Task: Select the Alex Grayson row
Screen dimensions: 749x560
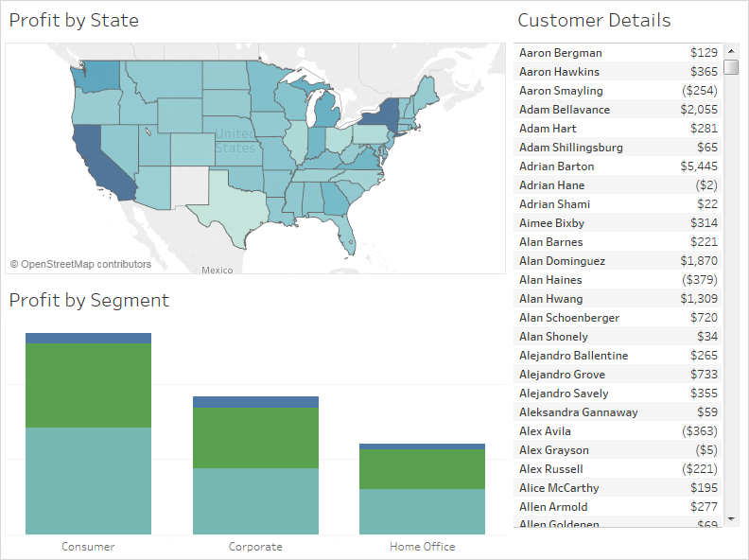Action: click(618, 450)
